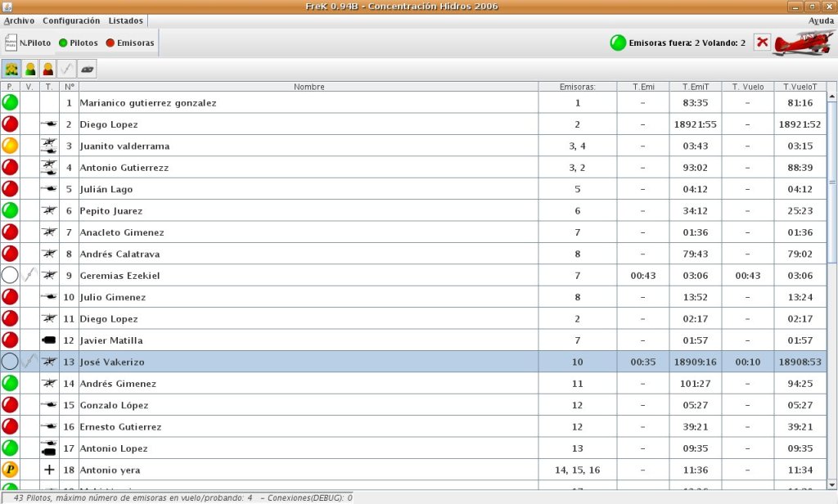The height and width of the screenshot is (504, 838).
Task: Open the Archivo menu
Action: click(x=19, y=20)
